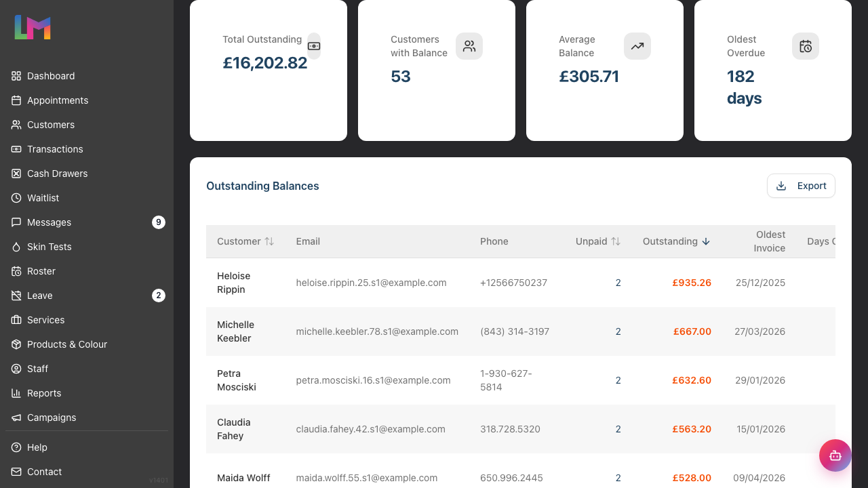Open Heloise Rippin's customer row

[521, 283]
